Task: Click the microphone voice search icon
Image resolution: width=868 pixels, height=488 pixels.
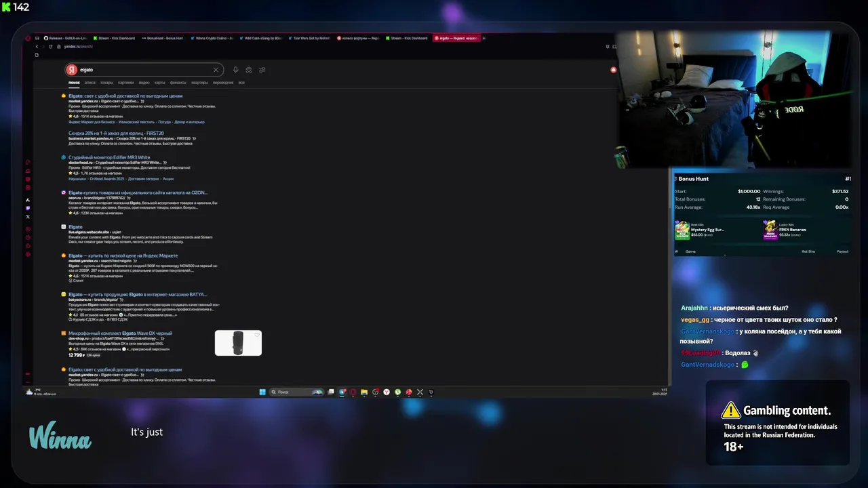Action: tap(235, 70)
